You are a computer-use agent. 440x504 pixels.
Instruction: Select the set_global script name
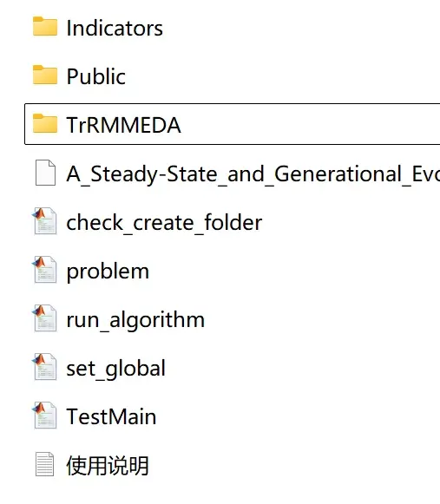115,369
